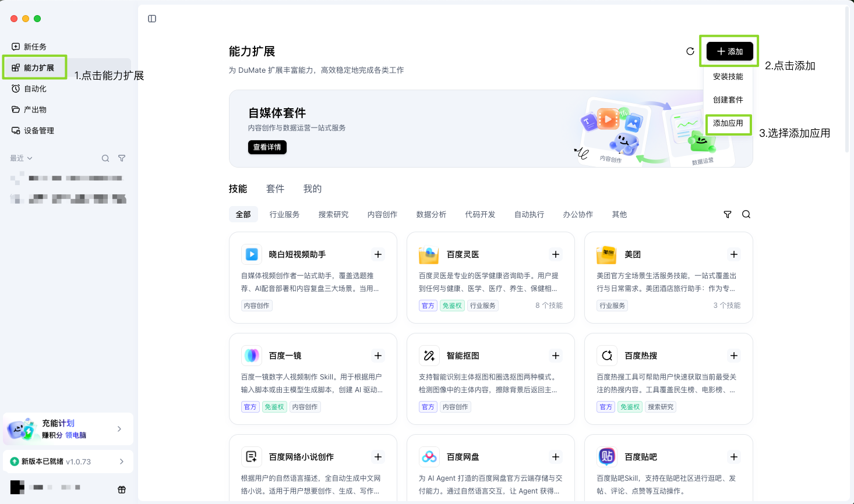Expand the 最近 dropdown
This screenshot has height=504, width=854.
point(21,158)
